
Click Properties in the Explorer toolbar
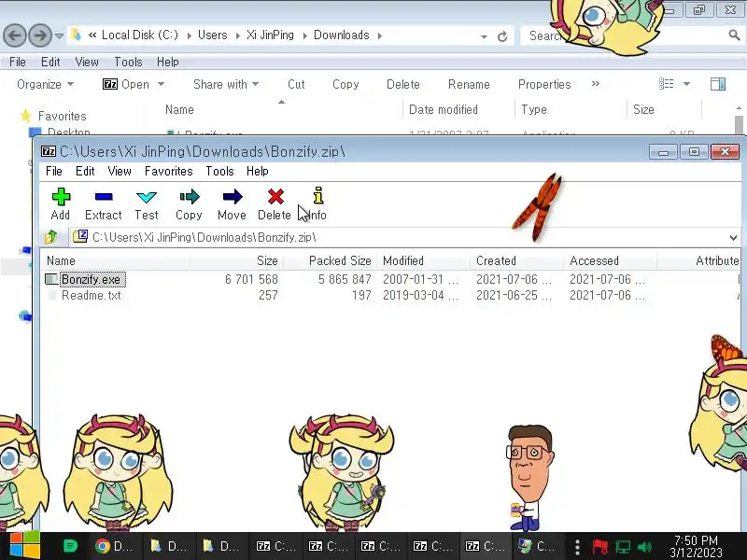(544, 84)
